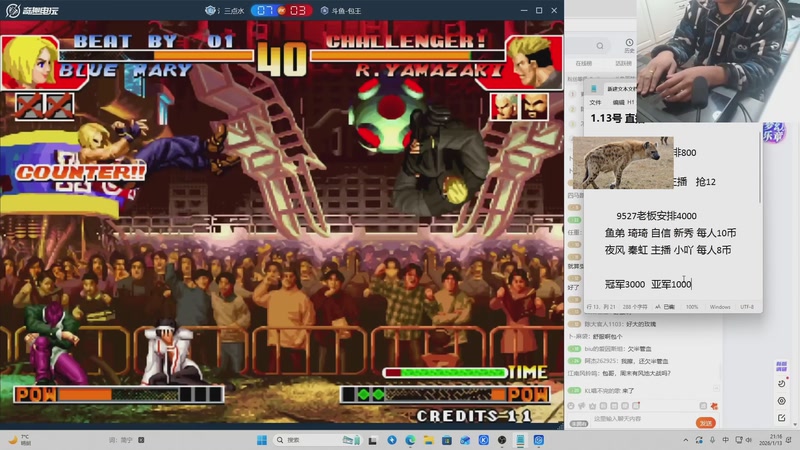The image size is (800, 450).
Task: Click the line and column indicator in Notepad
Action: click(x=601, y=307)
